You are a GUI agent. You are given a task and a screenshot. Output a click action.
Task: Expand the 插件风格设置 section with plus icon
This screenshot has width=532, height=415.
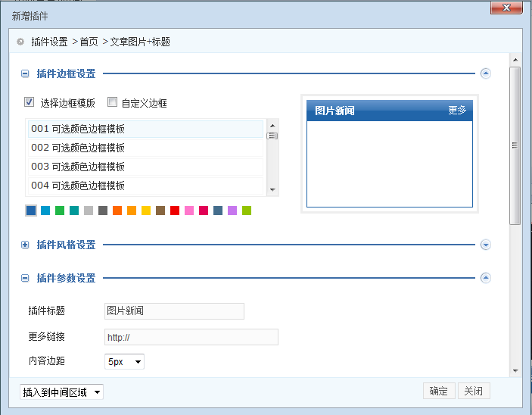click(25, 245)
